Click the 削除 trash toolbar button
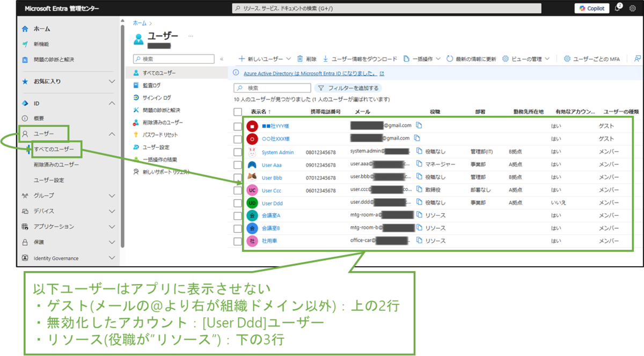Image resolution: width=644 pixels, height=356 pixels. pos(306,59)
